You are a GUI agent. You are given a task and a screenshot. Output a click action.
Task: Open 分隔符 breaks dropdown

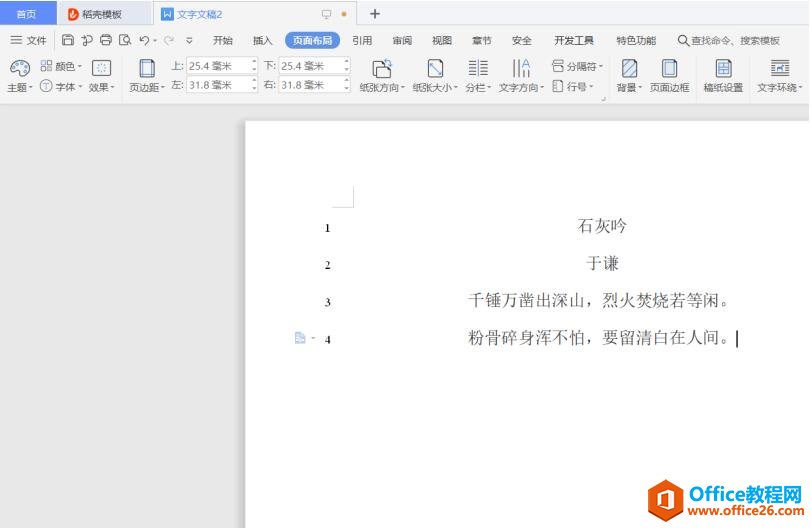[x=577, y=66]
